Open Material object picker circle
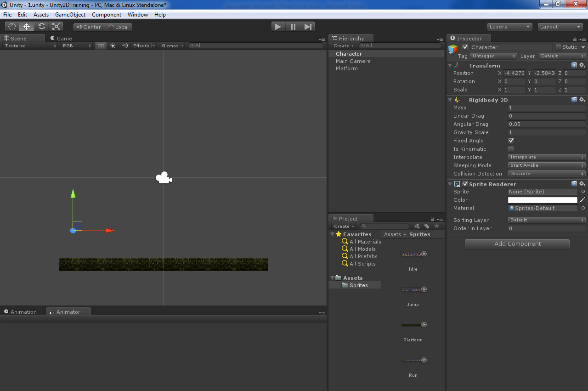The image size is (588, 391). pos(583,208)
